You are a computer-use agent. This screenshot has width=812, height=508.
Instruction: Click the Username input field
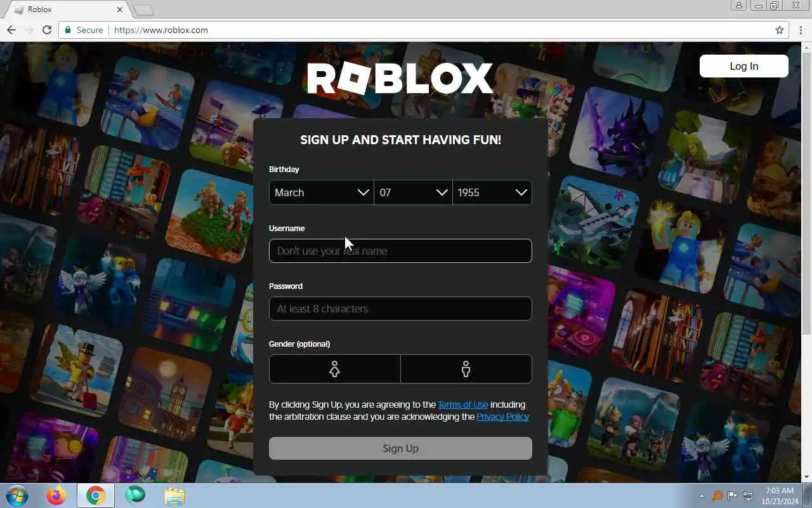tap(400, 251)
